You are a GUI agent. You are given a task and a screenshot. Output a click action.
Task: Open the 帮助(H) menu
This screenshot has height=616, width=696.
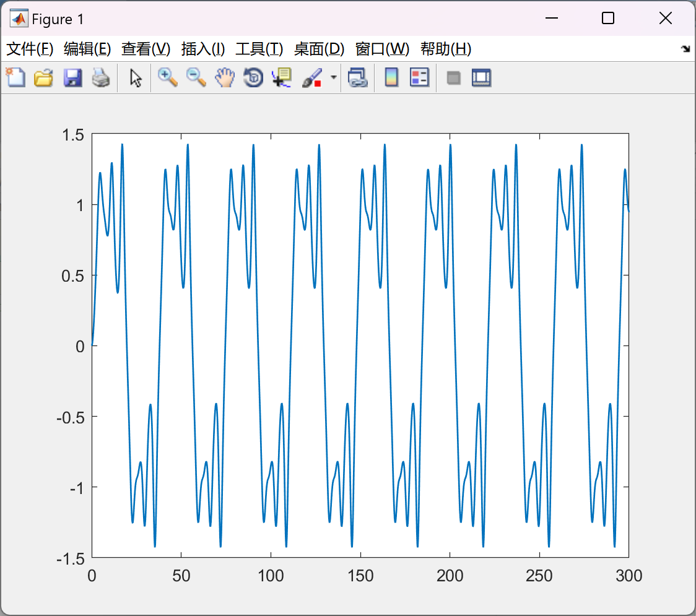click(x=446, y=49)
